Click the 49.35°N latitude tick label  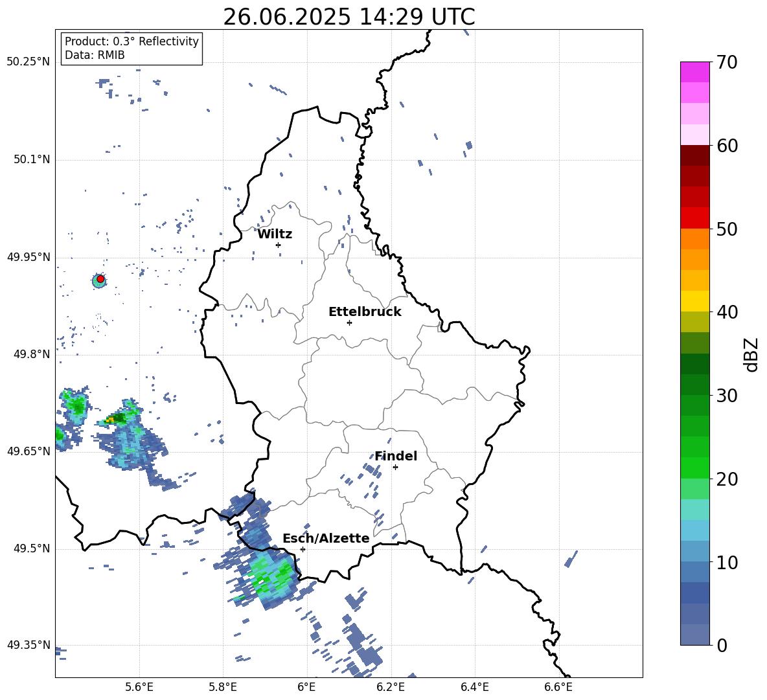tap(29, 645)
